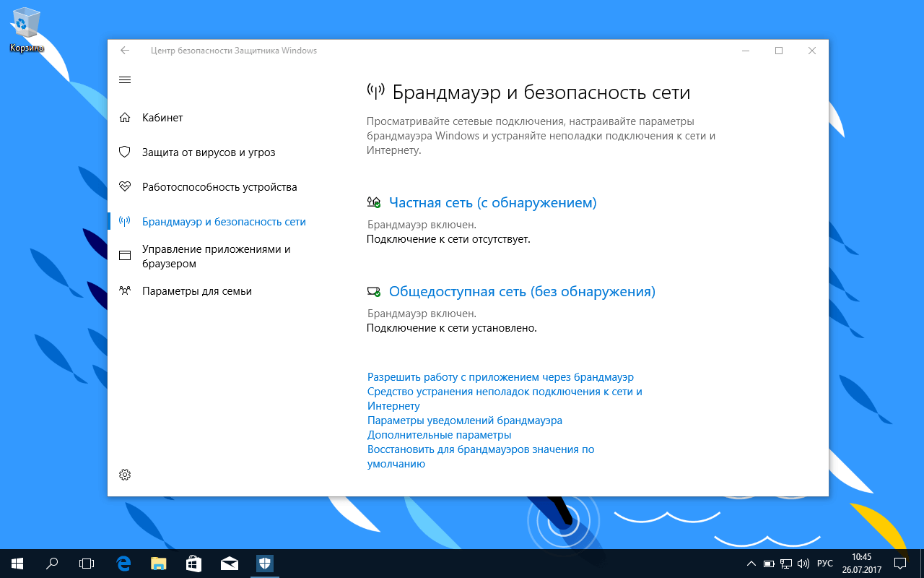Click the Параметры для семьи family icon
Screen dimensions: 924x578
click(125, 290)
